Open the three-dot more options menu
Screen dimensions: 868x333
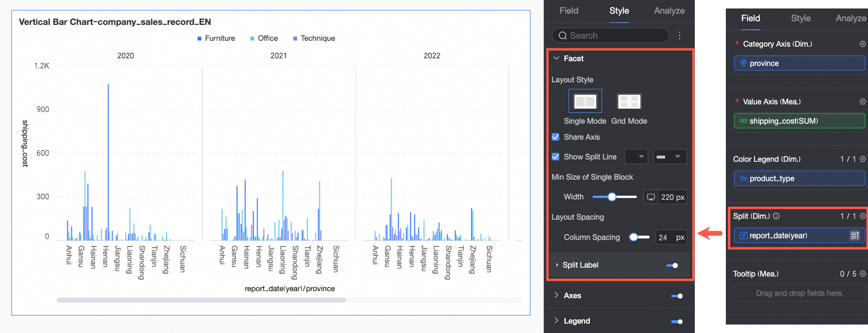(679, 36)
